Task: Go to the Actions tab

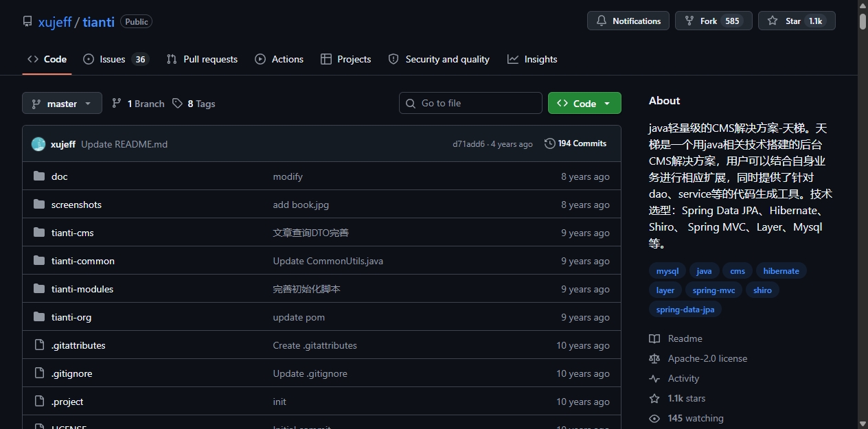Action: coord(279,59)
